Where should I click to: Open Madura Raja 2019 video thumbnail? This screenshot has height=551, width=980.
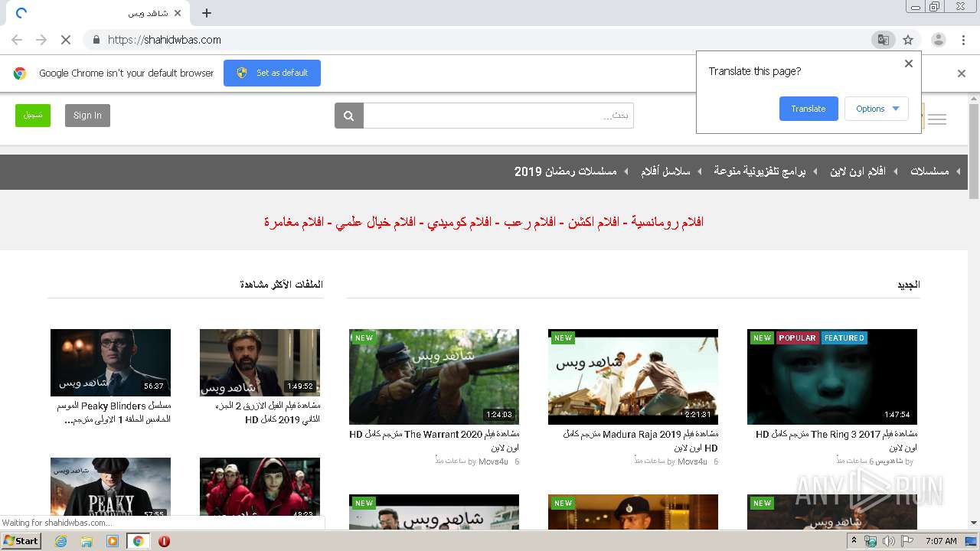[x=633, y=377]
